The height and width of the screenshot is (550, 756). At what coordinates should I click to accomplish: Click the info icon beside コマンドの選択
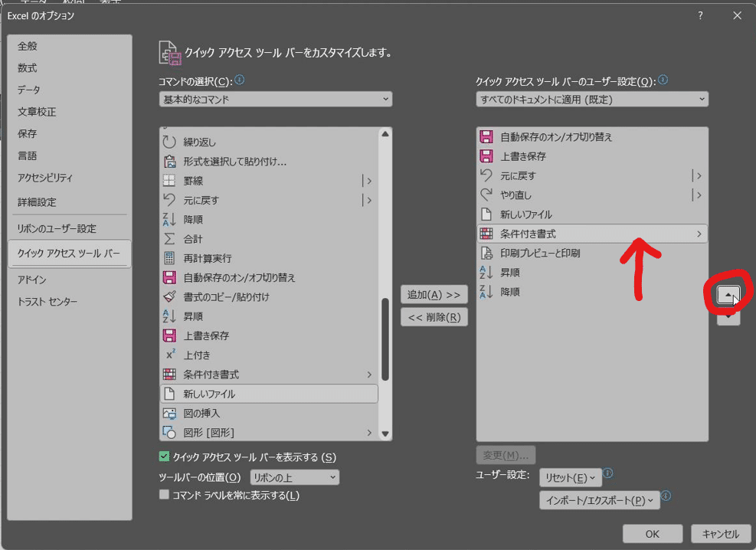(x=239, y=80)
